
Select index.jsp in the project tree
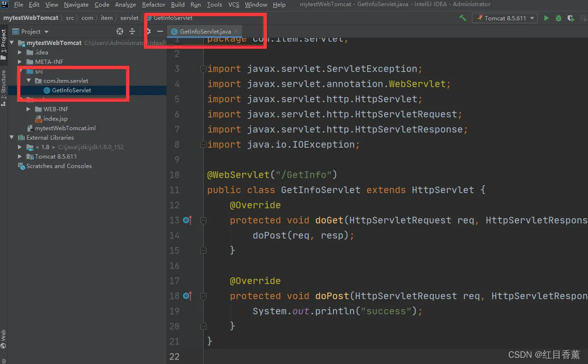point(55,118)
